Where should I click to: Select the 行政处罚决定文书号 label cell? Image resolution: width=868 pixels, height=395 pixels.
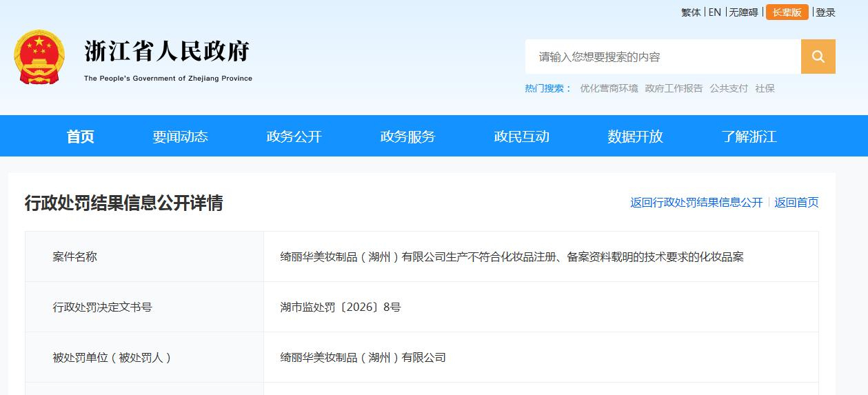click(144, 307)
